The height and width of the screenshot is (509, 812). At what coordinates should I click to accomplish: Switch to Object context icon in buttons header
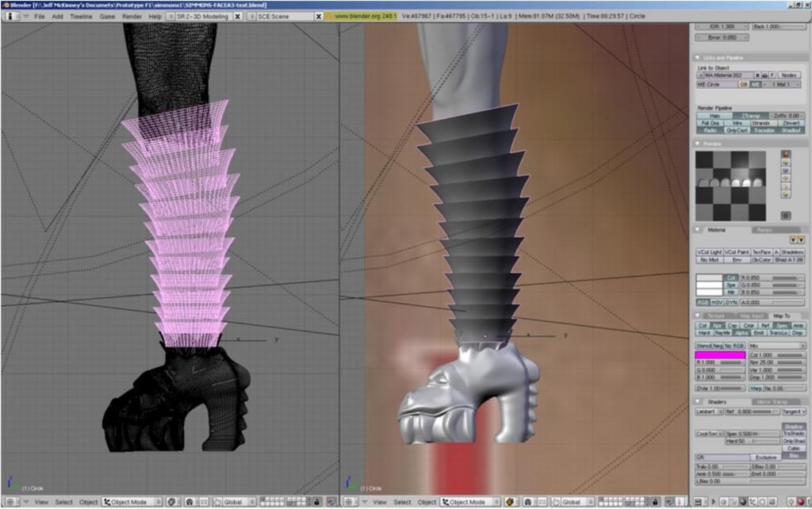753,502
